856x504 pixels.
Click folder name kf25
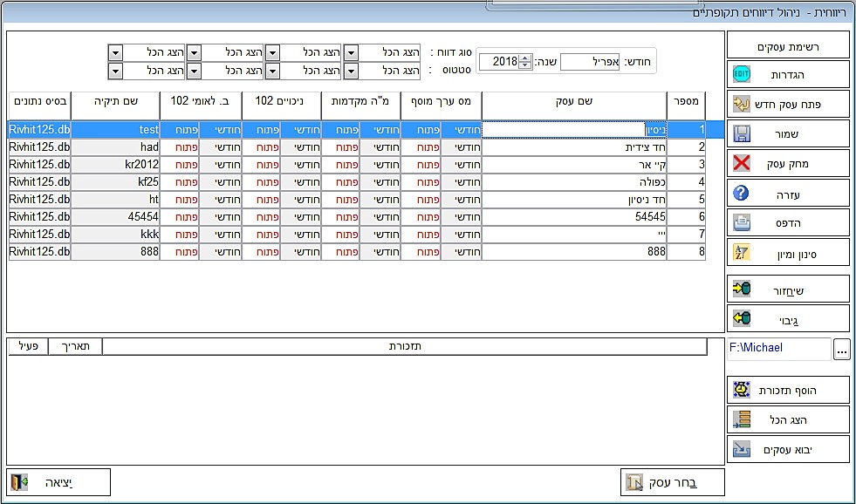pos(115,182)
